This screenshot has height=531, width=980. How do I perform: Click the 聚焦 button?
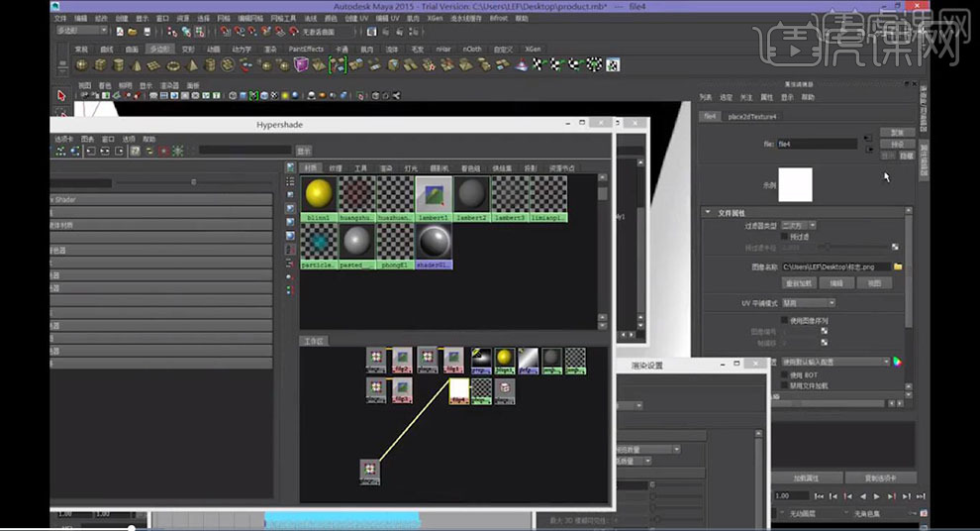pos(898,133)
